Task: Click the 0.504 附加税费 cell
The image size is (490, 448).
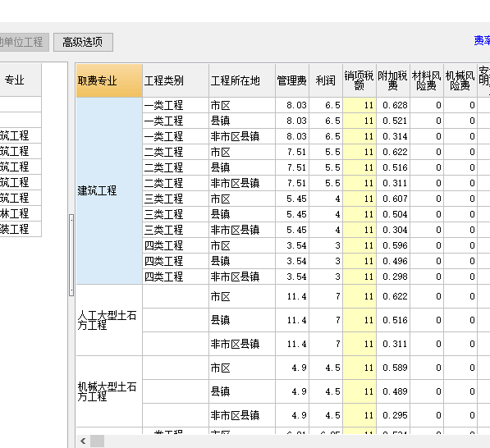Action: coord(393,214)
